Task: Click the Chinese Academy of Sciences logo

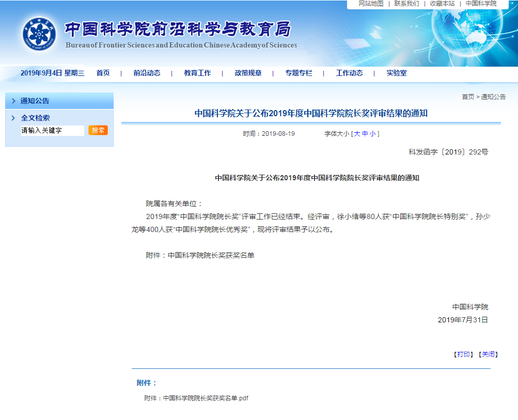Action: click(x=39, y=34)
